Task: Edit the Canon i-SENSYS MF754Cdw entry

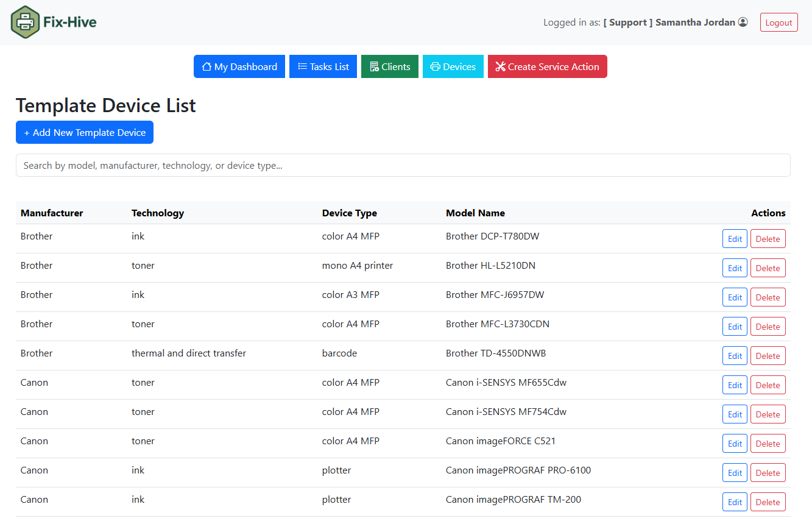Action: coord(735,414)
